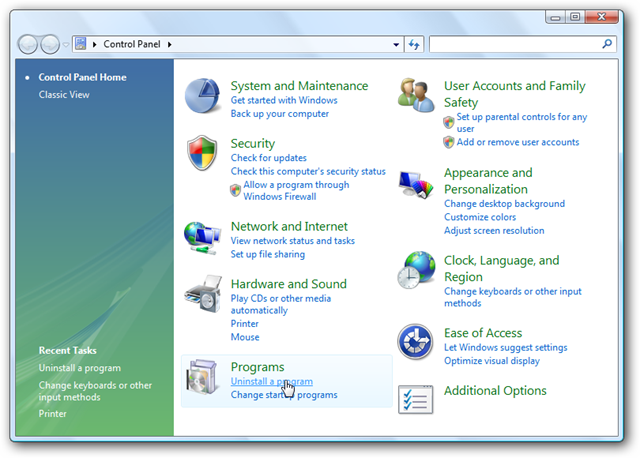Open the Network and Internet globe icon
Viewport: 640px width, 458px height.
pyautogui.click(x=201, y=236)
